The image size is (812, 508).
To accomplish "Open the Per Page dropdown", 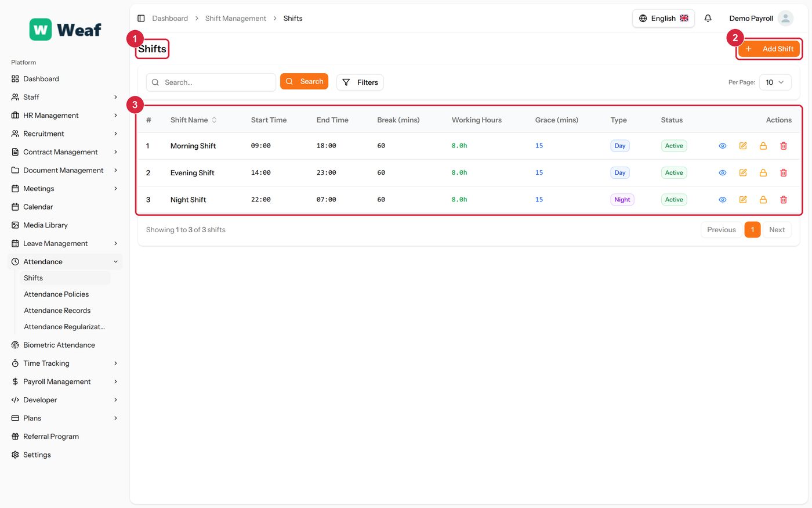I will [775, 82].
